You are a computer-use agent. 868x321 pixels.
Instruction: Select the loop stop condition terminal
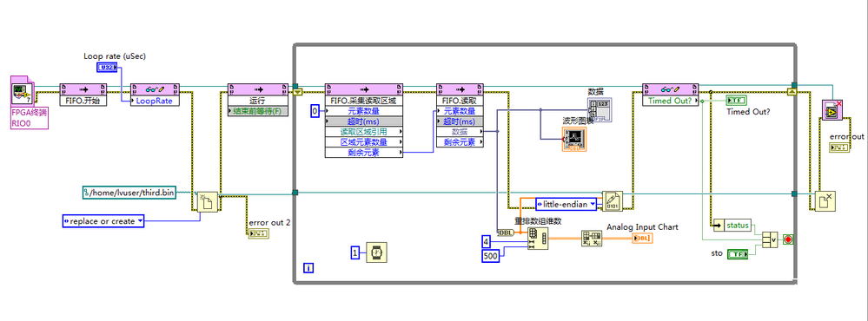pos(788,239)
